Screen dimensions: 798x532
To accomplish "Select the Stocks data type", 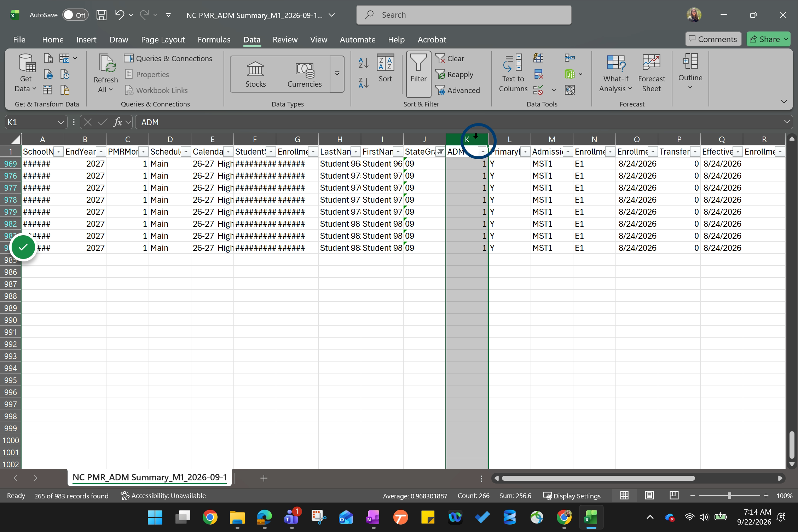I will 255,74.
